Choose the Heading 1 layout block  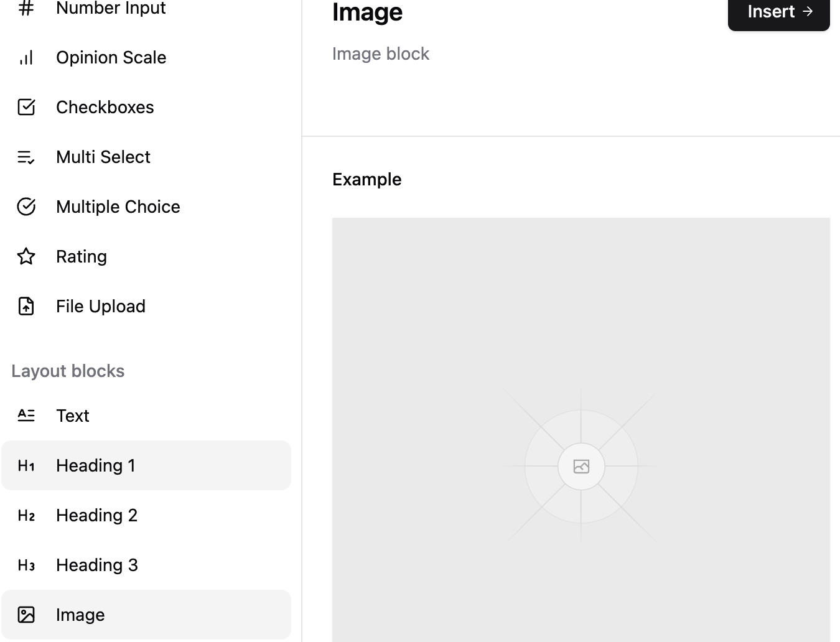(146, 465)
